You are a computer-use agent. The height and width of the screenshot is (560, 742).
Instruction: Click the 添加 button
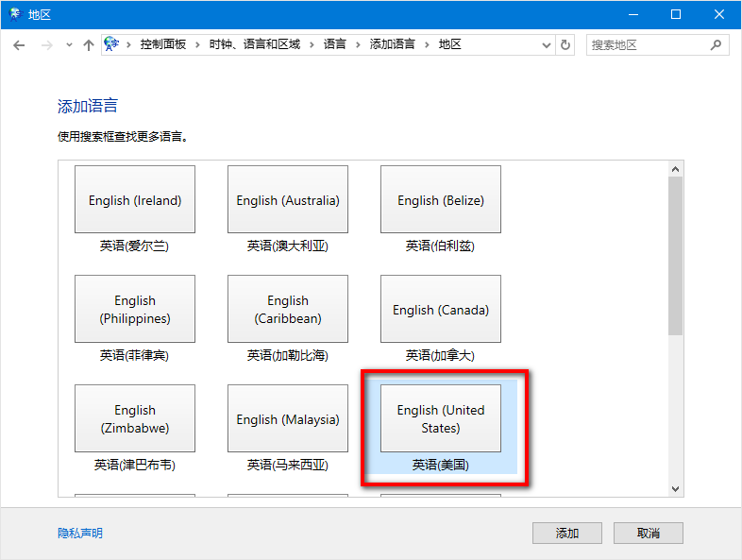tap(566, 534)
